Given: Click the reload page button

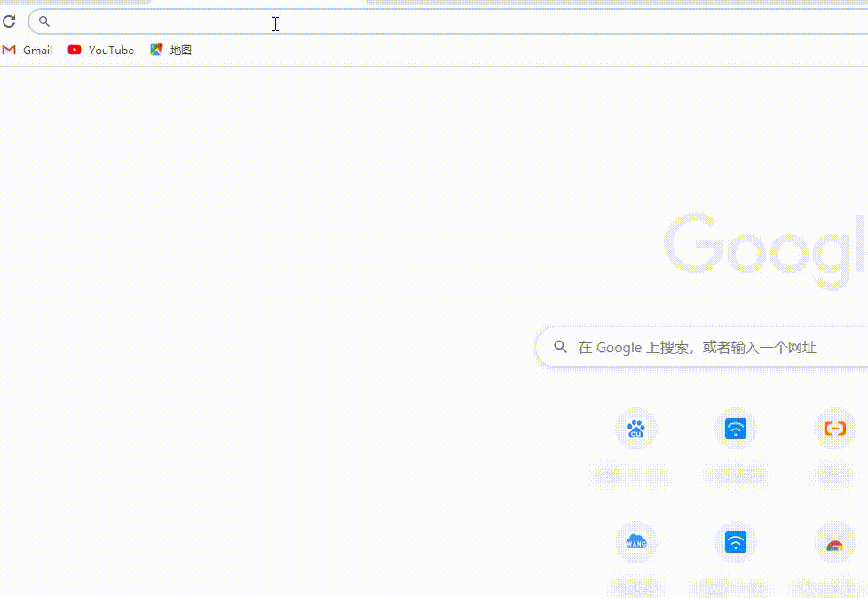Looking at the screenshot, I should coord(9,21).
